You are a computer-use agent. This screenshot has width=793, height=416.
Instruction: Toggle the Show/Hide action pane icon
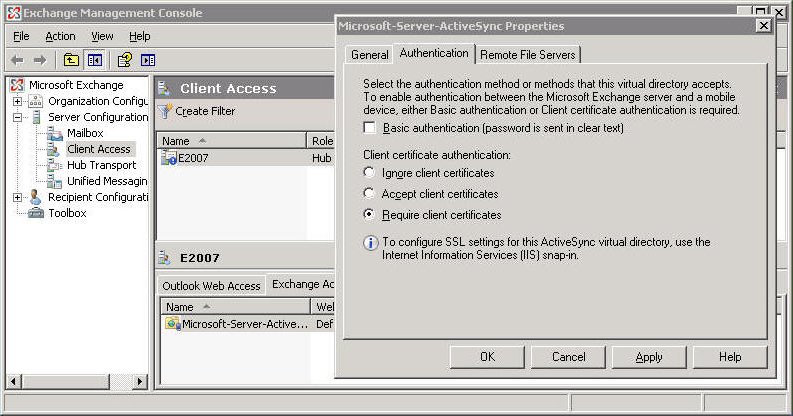click(148, 61)
